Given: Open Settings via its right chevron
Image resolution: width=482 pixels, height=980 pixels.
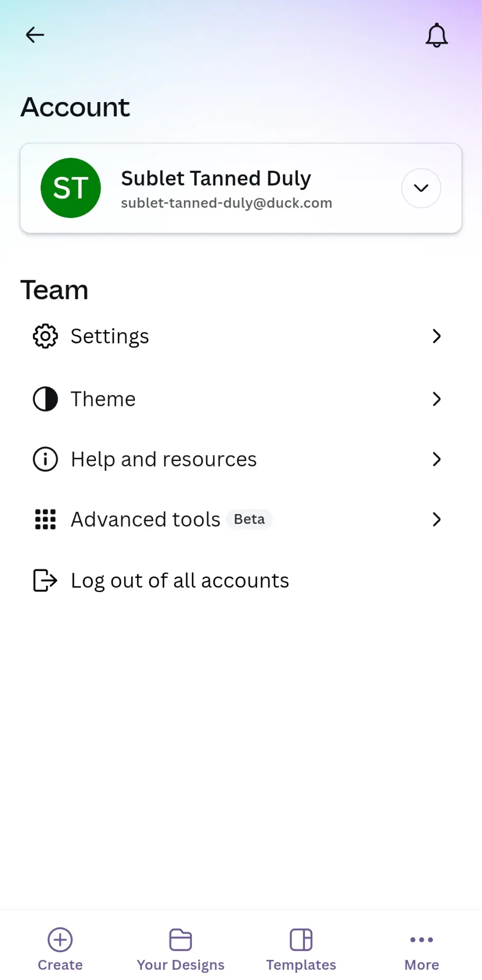Looking at the screenshot, I should pyautogui.click(x=437, y=336).
